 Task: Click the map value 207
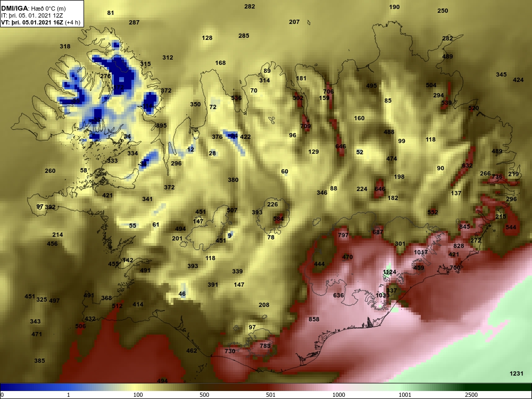(x=294, y=22)
